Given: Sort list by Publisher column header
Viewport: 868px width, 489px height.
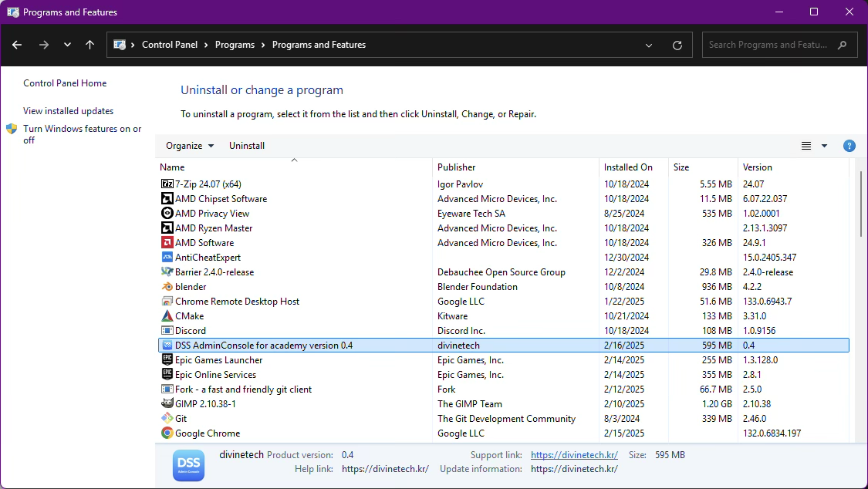Looking at the screenshot, I should (x=457, y=167).
